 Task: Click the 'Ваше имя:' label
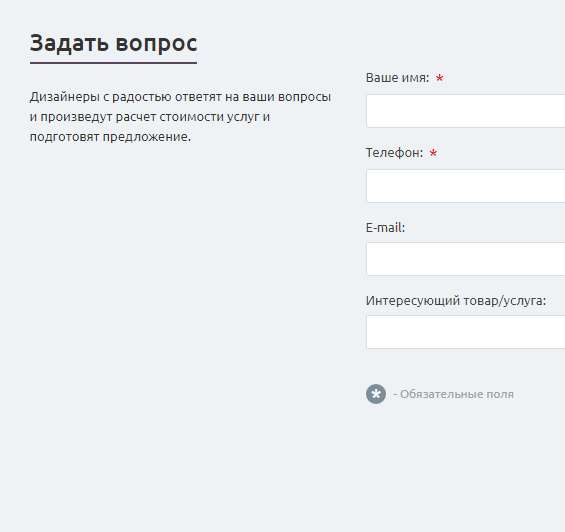(397, 78)
